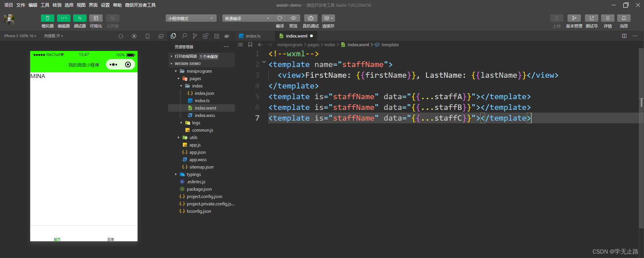The width and height of the screenshot is (644, 258).
Task: Click the simulator capsule close circle
Action: (x=128, y=65)
